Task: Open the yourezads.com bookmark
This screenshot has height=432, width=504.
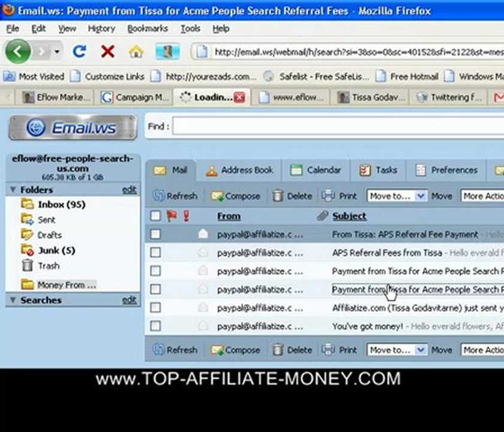Action: pyautogui.click(x=204, y=77)
